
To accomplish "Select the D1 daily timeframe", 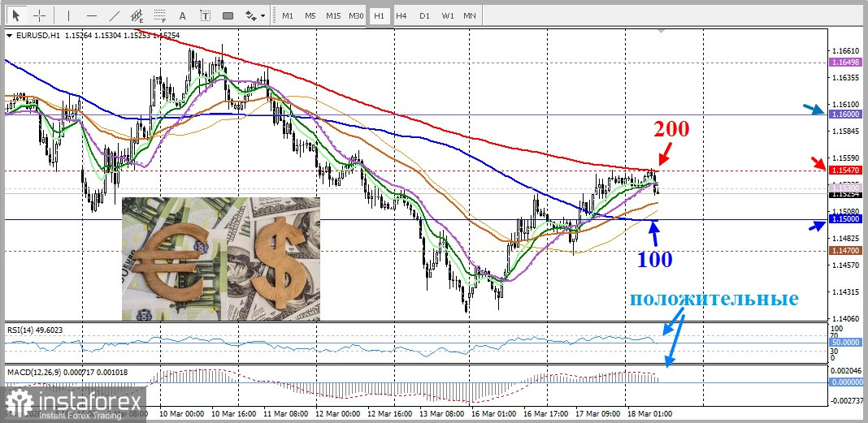I will tap(424, 15).
